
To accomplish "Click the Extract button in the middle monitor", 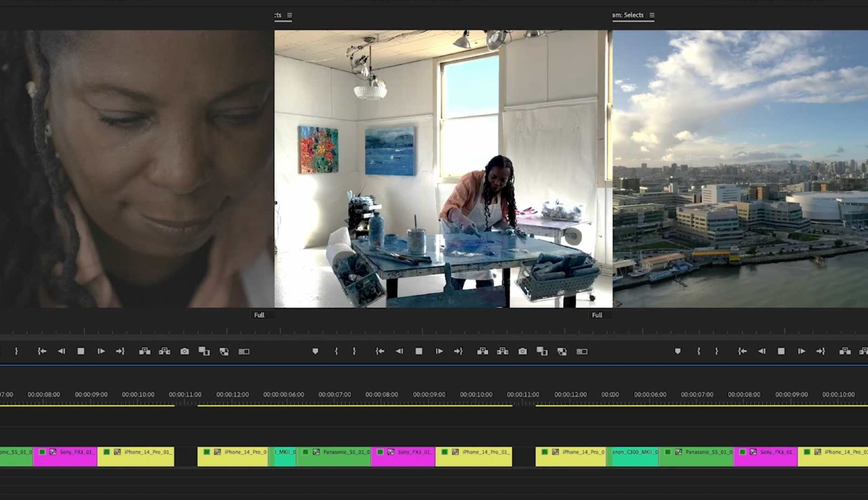I will tap(502, 351).
